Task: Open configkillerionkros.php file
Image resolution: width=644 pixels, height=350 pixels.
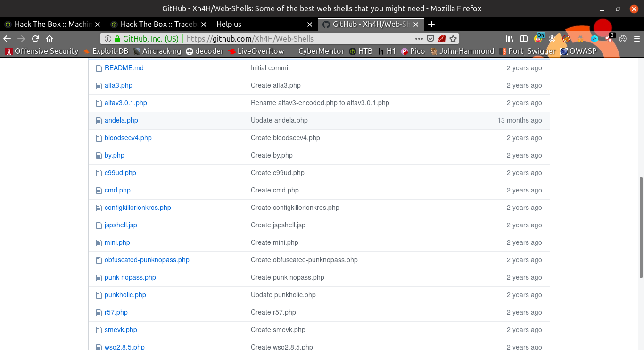Action: point(138,208)
